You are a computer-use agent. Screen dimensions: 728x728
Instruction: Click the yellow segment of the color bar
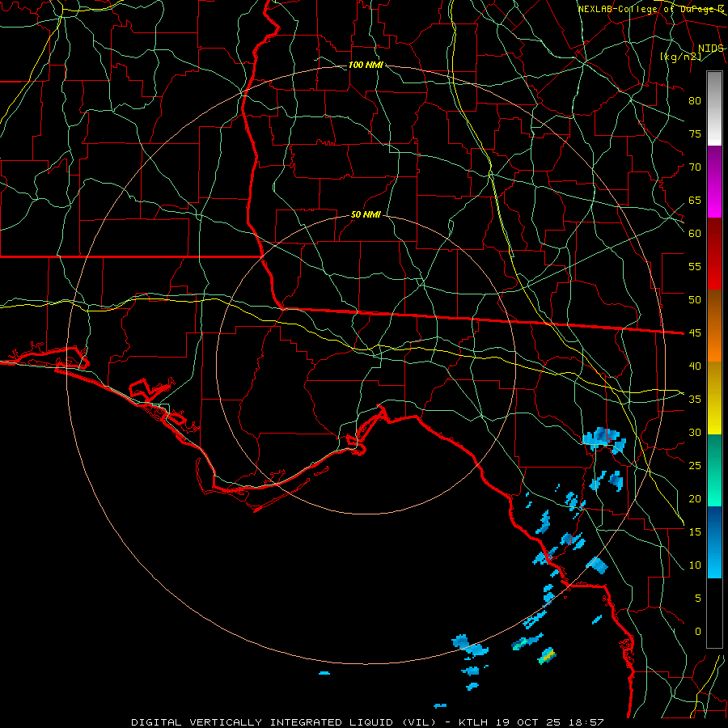(714, 398)
